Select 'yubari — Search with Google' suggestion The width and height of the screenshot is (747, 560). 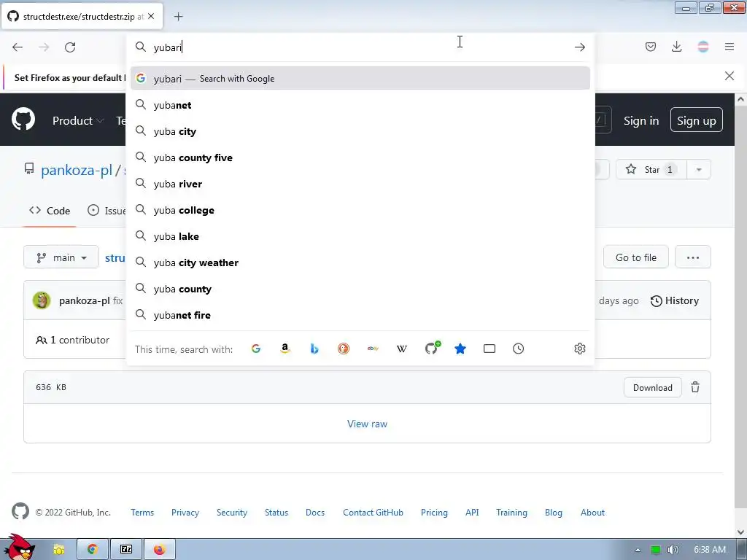coord(360,78)
